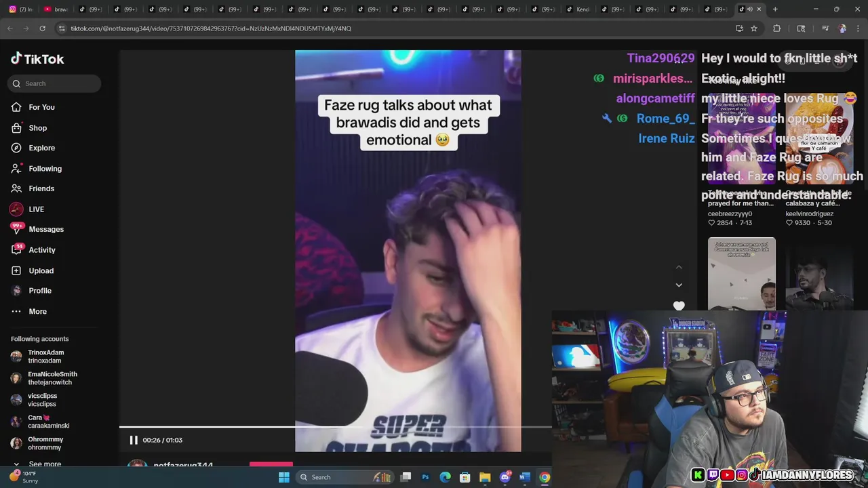Go to your Profile
This screenshot has width=868, height=488.
(40, 291)
